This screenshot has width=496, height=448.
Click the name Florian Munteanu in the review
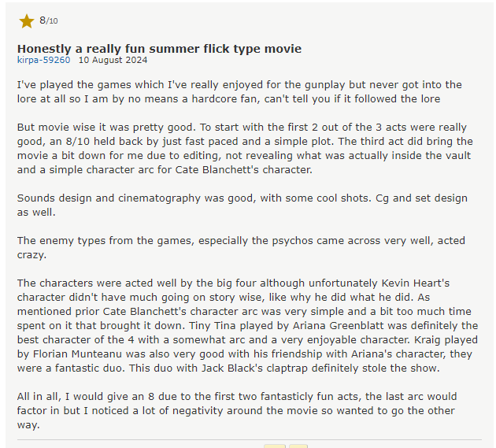tap(77, 354)
